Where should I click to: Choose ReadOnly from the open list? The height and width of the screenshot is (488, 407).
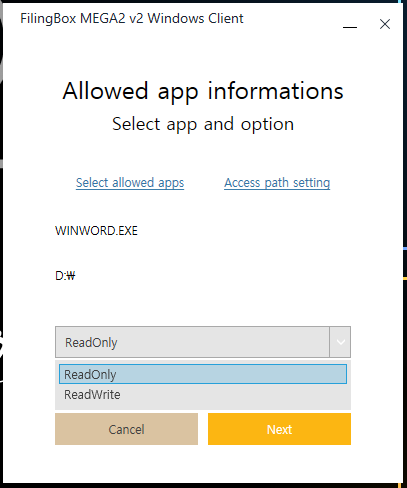pyautogui.click(x=203, y=374)
